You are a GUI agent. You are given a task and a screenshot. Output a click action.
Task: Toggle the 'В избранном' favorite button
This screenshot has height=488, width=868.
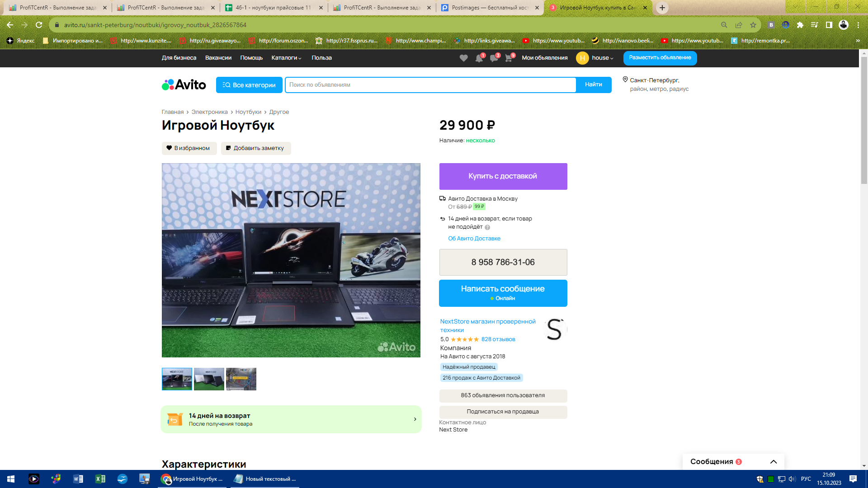coord(189,148)
